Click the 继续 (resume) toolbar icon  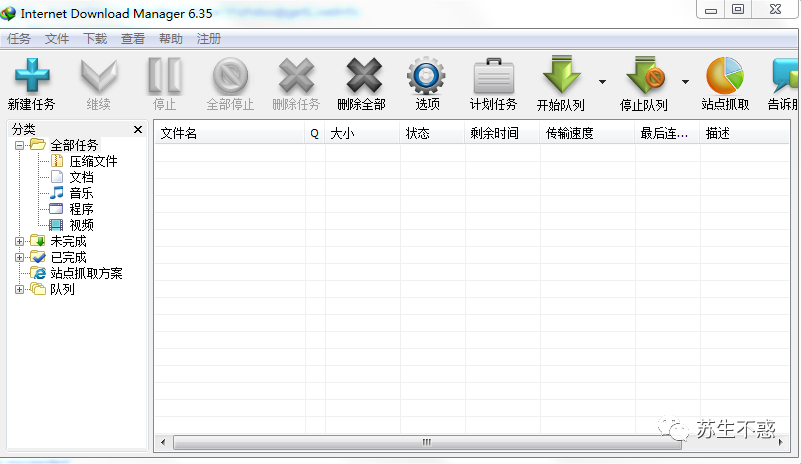99,76
